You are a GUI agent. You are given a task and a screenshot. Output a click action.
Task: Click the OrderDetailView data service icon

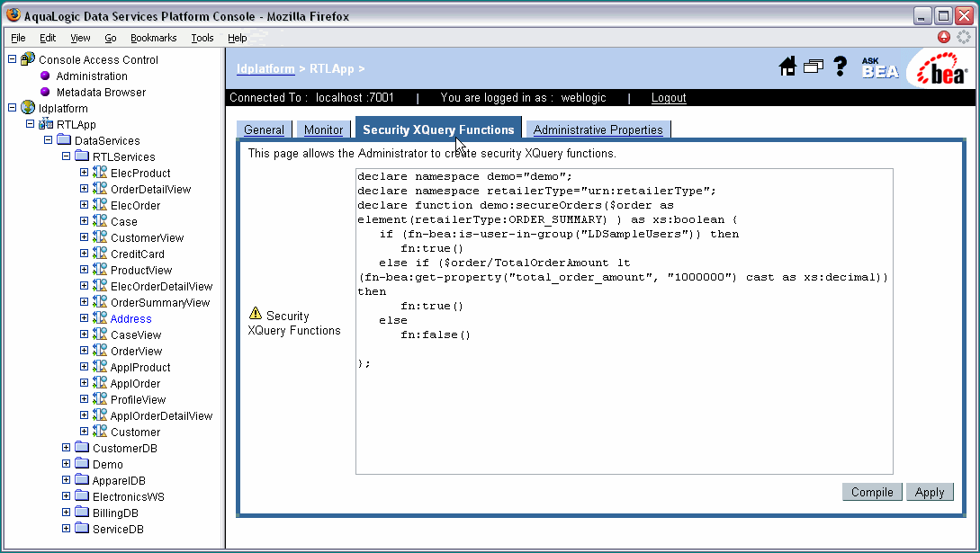click(100, 189)
